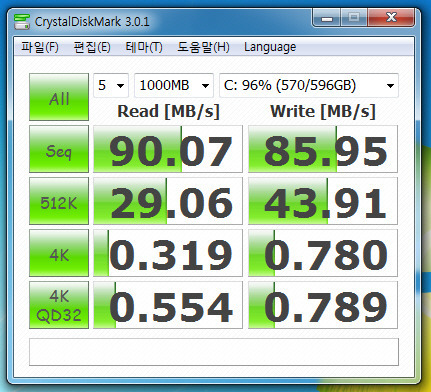Select the 4K write result 0.780
The height and width of the screenshot is (392, 431).
323,253
